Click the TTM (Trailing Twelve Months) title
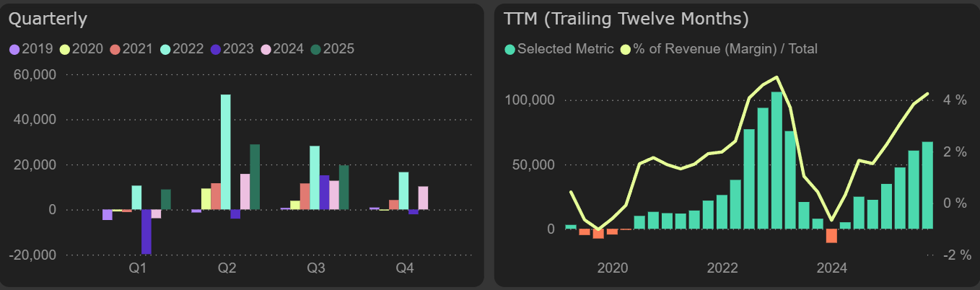 626,19
